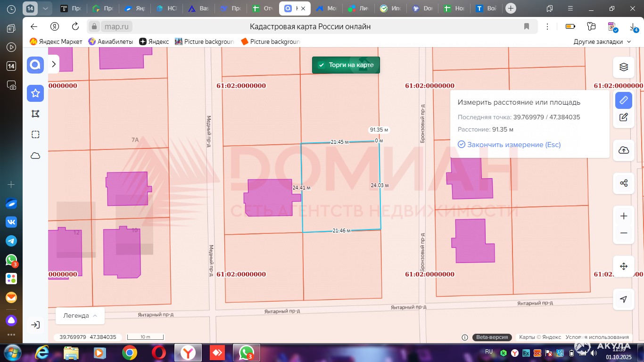644x362 pixels.
Task: Zoom in with the plus button
Action: [x=623, y=216]
